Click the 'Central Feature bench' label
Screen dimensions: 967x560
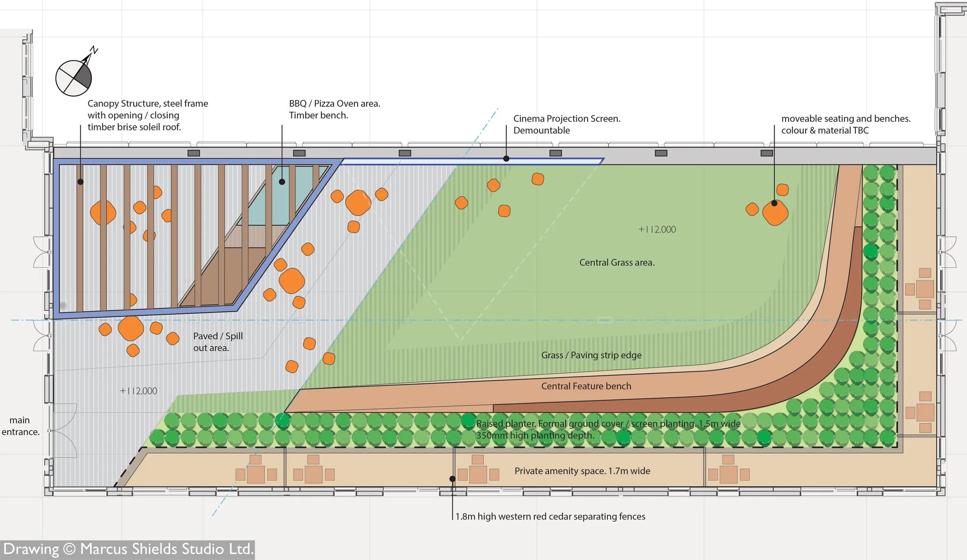[x=586, y=386]
